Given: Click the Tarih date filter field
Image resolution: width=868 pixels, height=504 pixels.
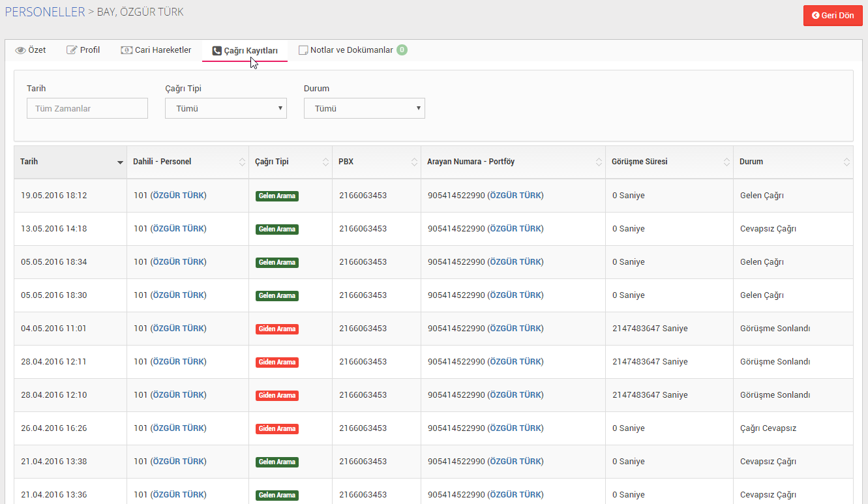Looking at the screenshot, I should pos(87,108).
